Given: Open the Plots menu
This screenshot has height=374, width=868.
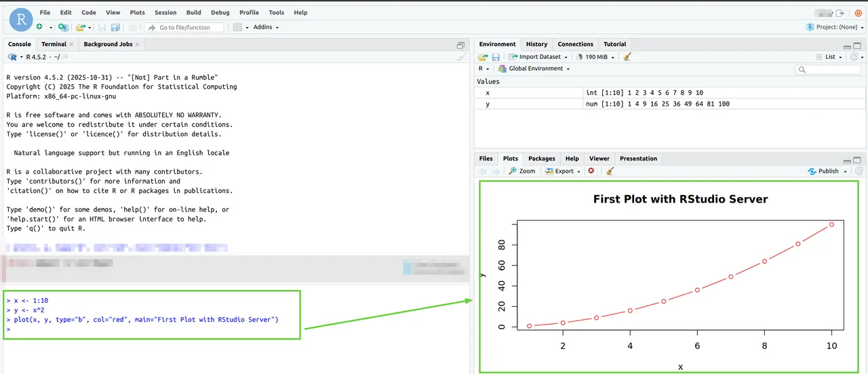Looking at the screenshot, I should pyautogui.click(x=138, y=12).
